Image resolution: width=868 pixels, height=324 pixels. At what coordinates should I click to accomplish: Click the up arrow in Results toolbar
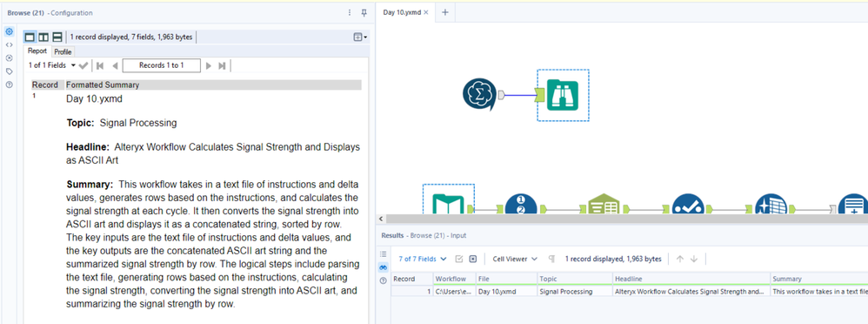(x=680, y=259)
